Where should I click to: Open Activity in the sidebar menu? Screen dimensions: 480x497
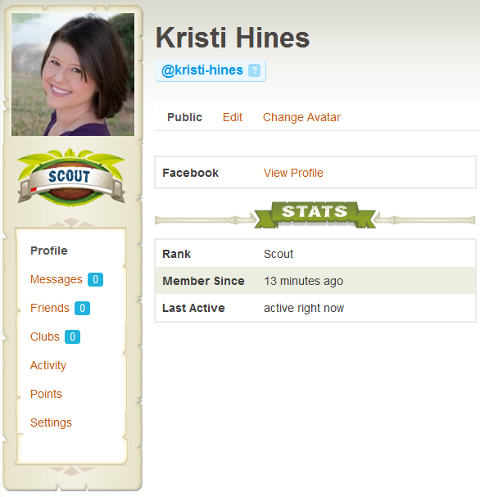click(x=48, y=365)
